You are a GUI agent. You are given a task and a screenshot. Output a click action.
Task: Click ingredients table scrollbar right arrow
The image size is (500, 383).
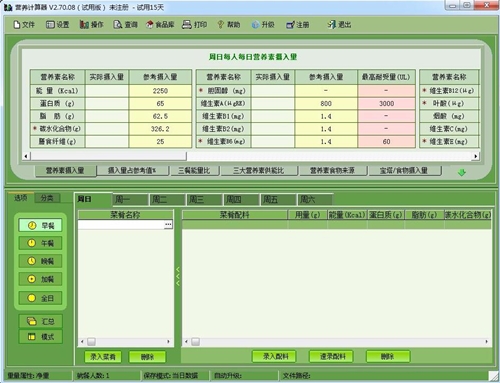point(486,342)
